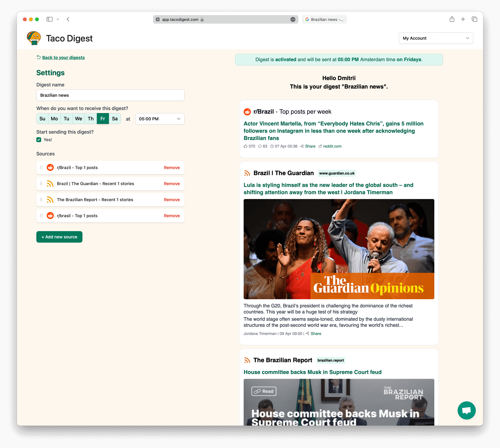Click the 63 comments bubble icon
The image size is (500, 448).
260,146
